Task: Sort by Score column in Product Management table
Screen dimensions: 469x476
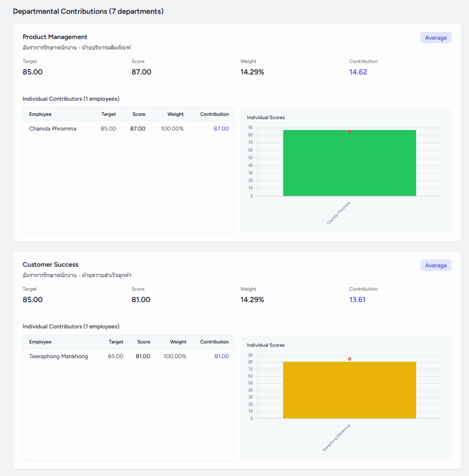Action: [x=139, y=114]
